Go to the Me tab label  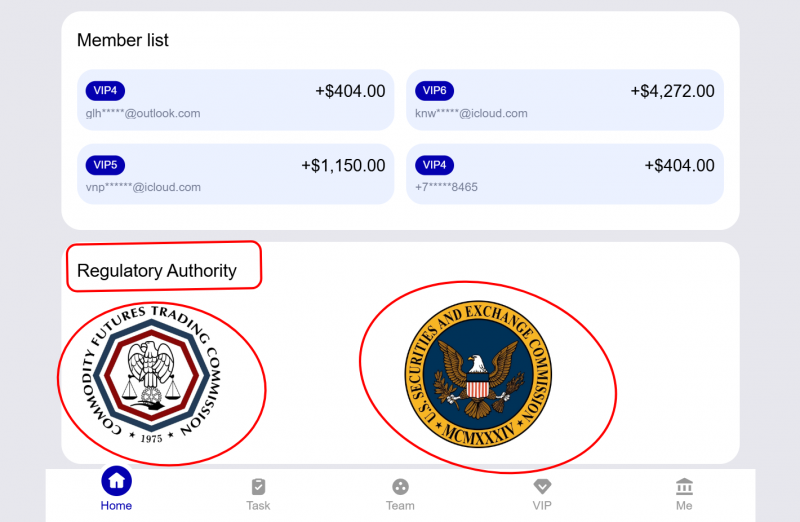tap(684, 506)
